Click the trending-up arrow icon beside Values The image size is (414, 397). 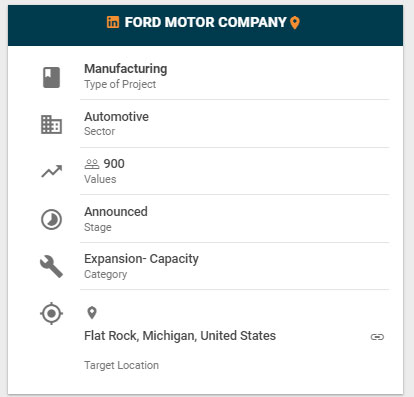tap(52, 171)
